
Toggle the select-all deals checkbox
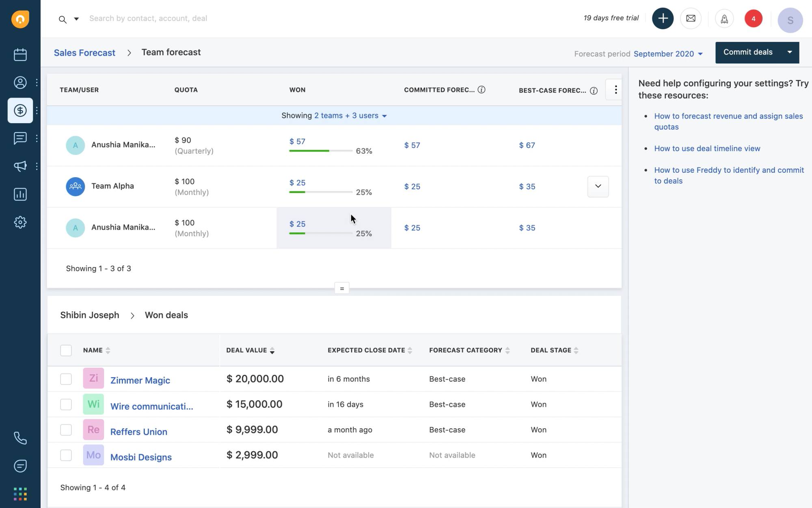pos(66,350)
